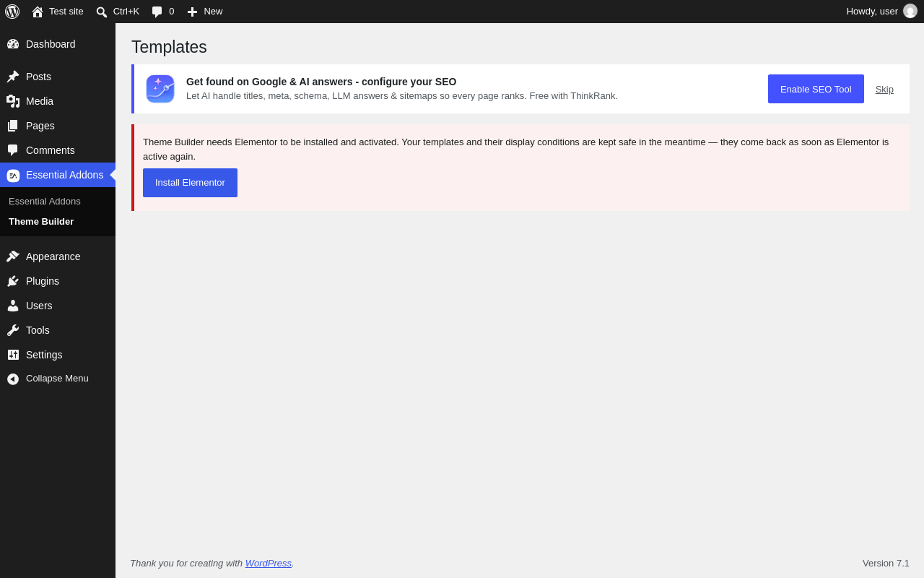This screenshot has width=924, height=578.
Task: Go to the Posts menu
Action: click(58, 77)
